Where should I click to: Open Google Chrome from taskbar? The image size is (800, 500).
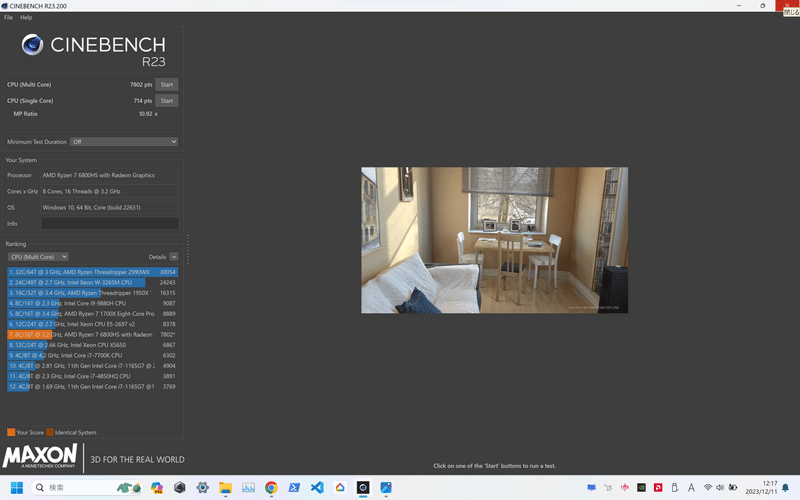(x=271, y=488)
